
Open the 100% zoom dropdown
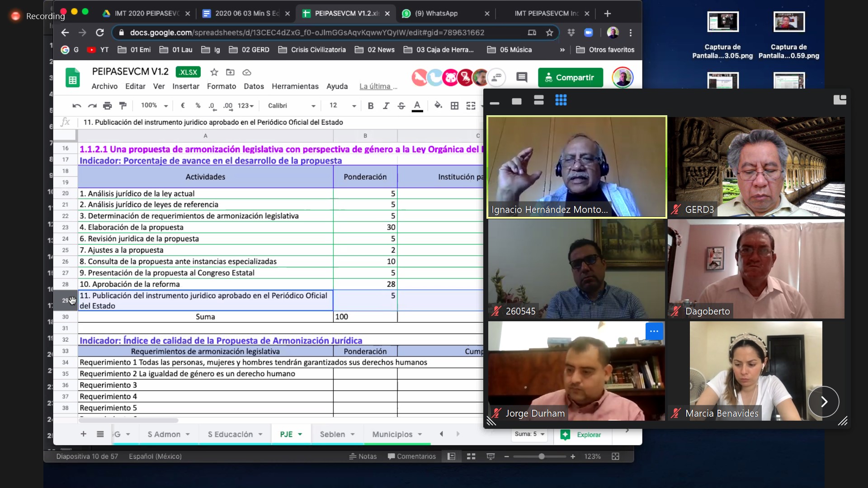click(154, 106)
